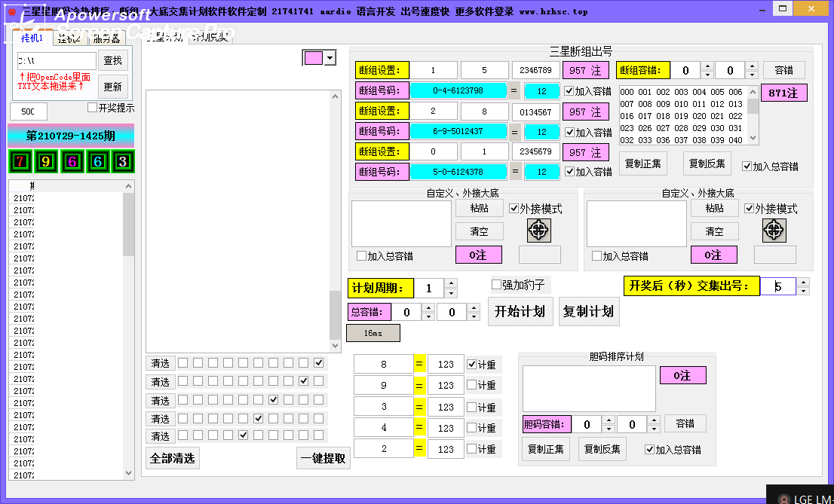Uncheck 加入容错 beside 5-0-6124378
This screenshot has width=834, height=504.
[569, 171]
